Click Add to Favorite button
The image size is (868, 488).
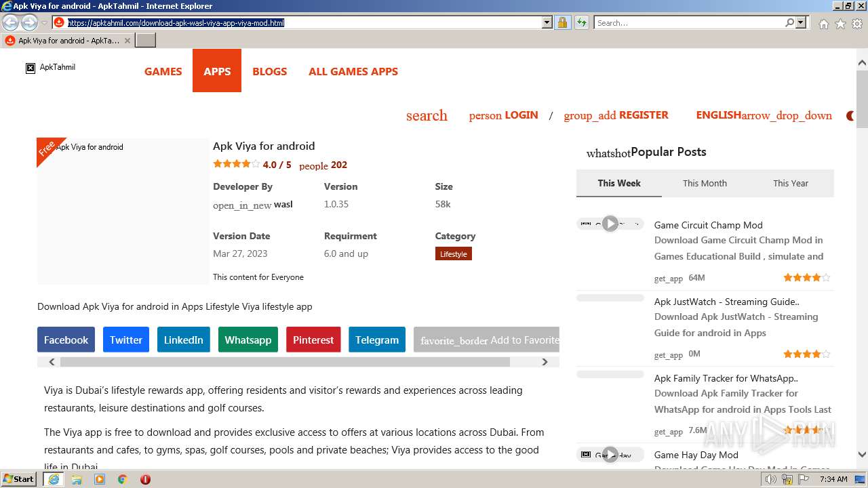(x=486, y=340)
